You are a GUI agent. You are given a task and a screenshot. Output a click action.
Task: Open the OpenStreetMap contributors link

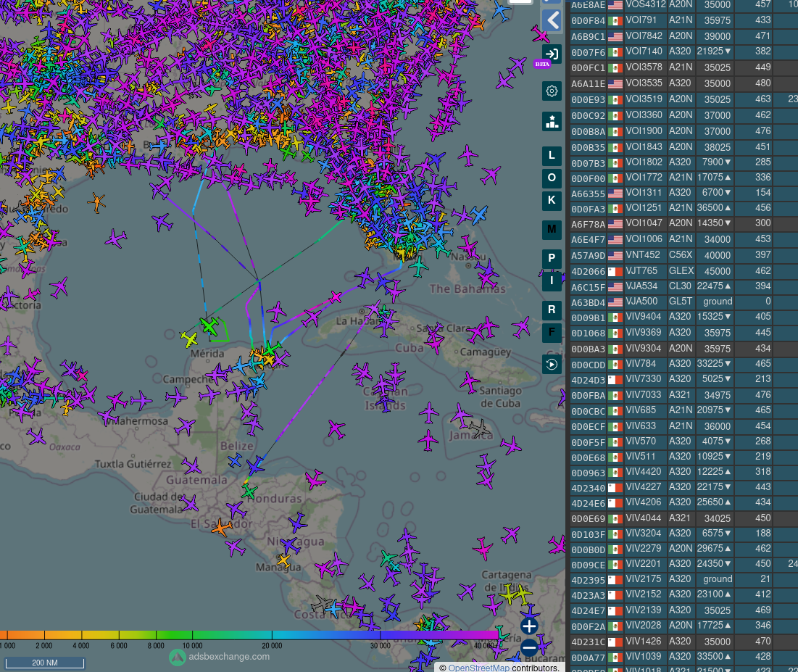[478, 668]
